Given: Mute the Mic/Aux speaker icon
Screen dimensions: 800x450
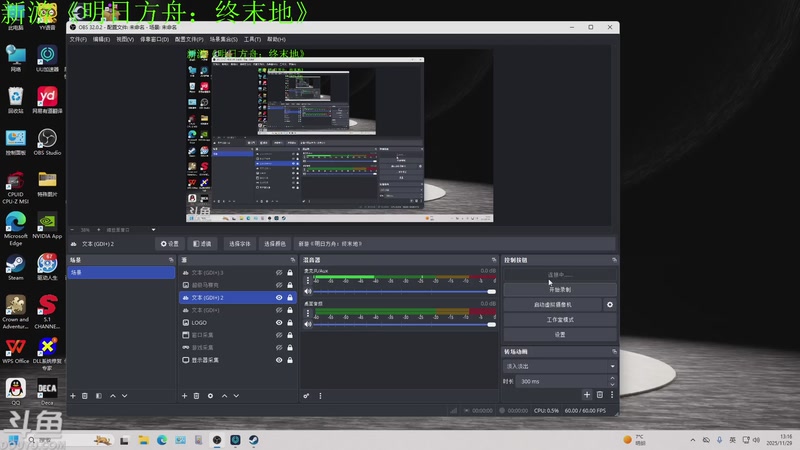Looking at the screenshot, I should pos(308,292).
